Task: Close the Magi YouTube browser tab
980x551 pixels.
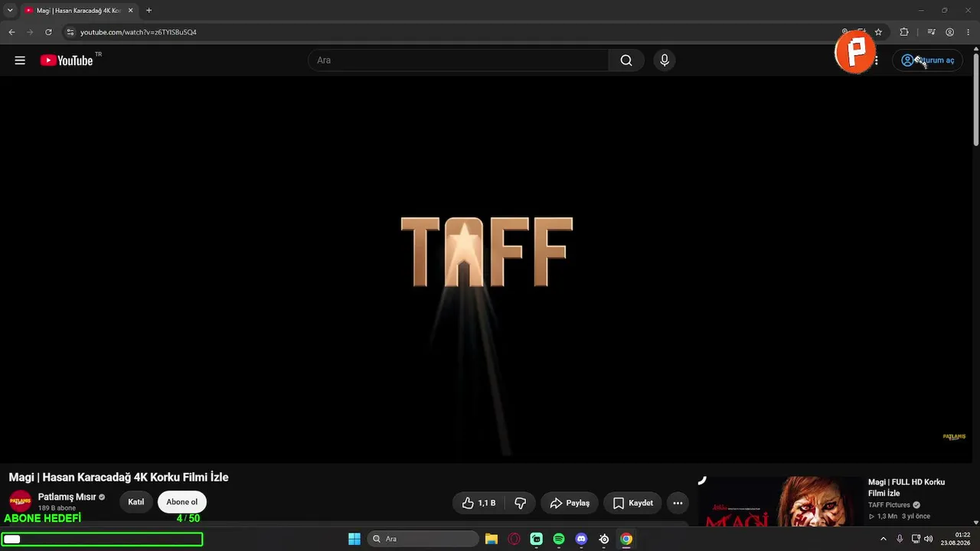Action: 130,11
